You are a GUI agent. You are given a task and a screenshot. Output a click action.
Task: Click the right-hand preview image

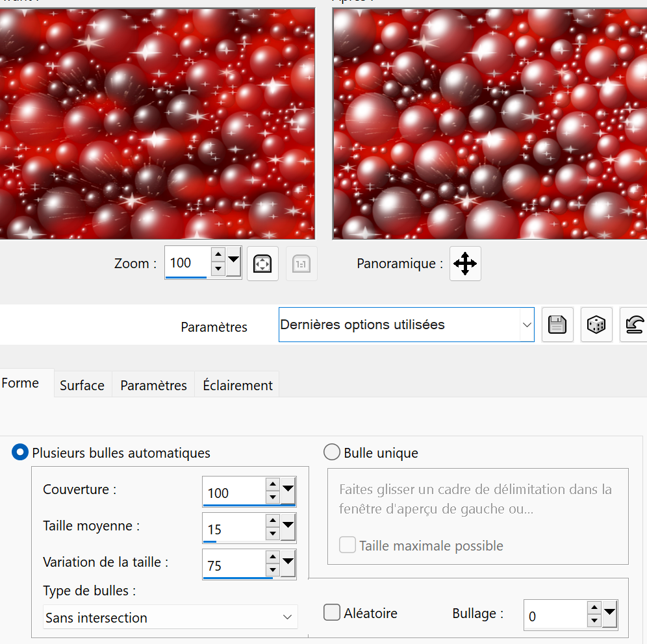pos(489,123)
